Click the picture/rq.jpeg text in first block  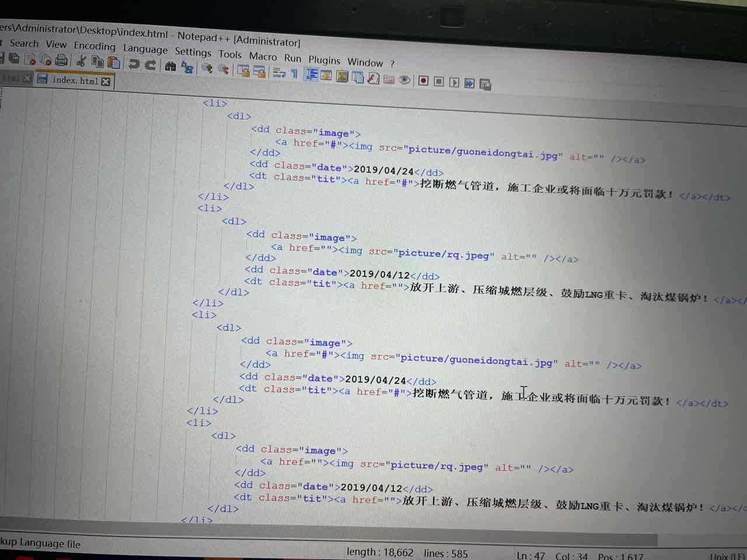(x=444, y=254)
